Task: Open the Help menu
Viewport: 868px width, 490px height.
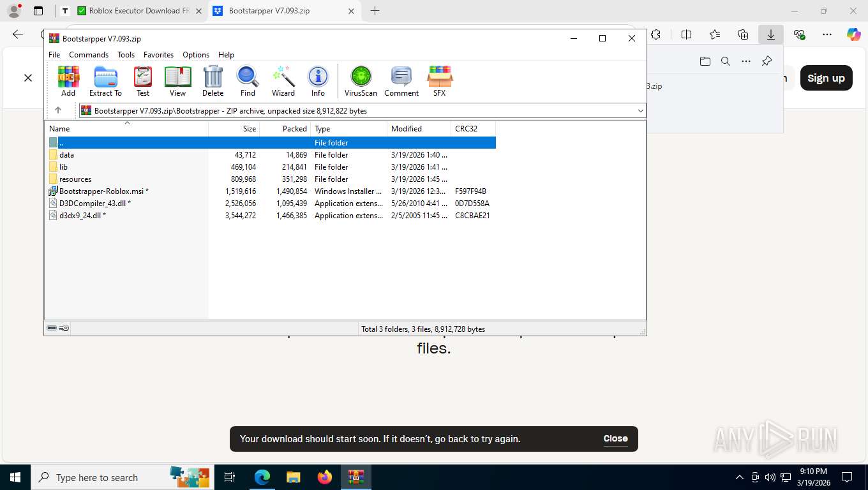Action: coord(226,55)
